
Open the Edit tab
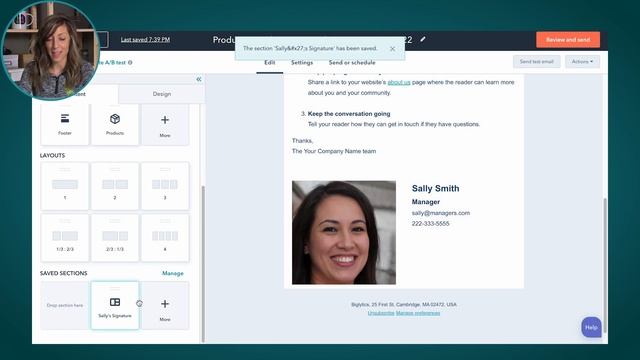click(x=269, y=62)
